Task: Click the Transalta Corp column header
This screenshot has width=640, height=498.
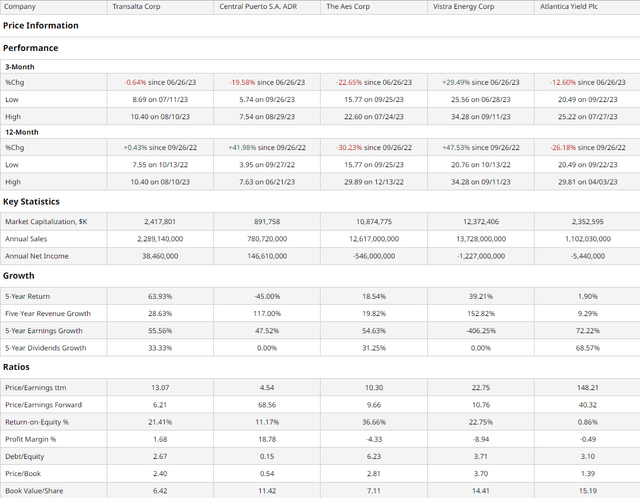Action: (136, 7)
